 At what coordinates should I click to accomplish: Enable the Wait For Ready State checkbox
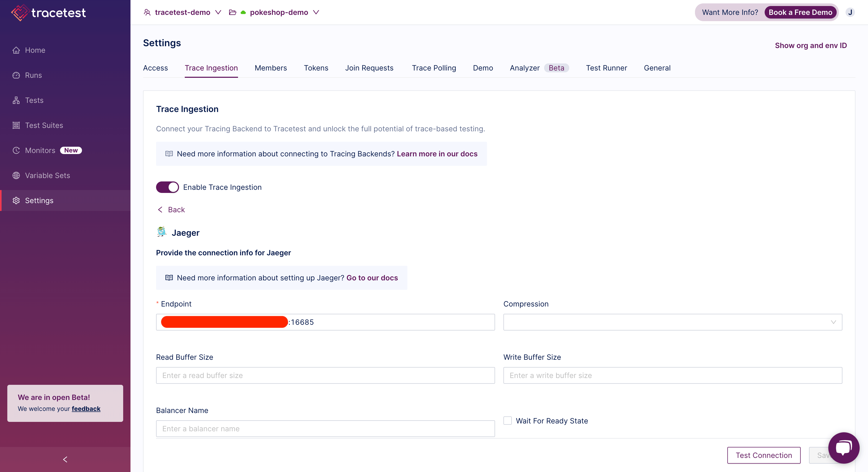pos(507,420)
